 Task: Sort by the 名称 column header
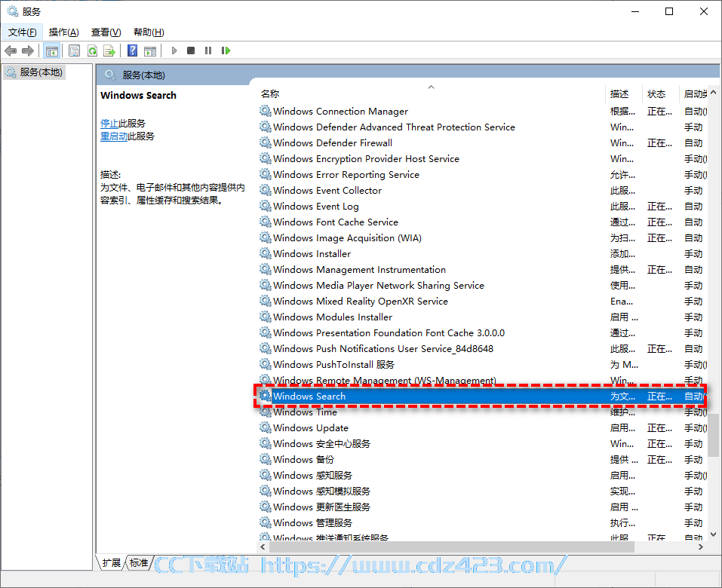(431, 94)
